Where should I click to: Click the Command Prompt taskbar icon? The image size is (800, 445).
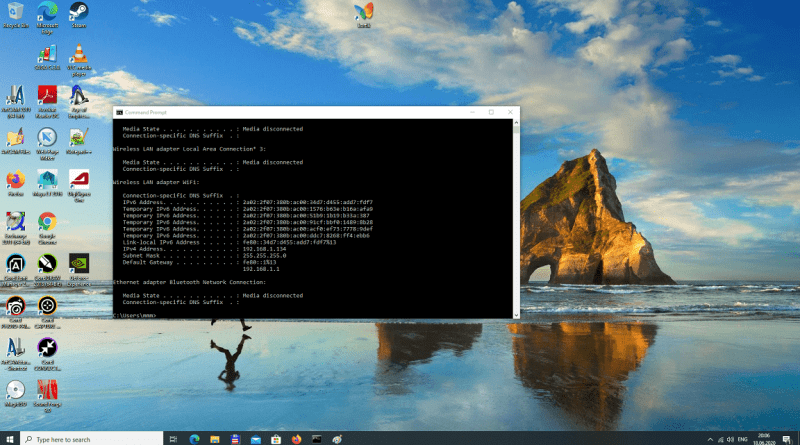(x=318, y=438)
